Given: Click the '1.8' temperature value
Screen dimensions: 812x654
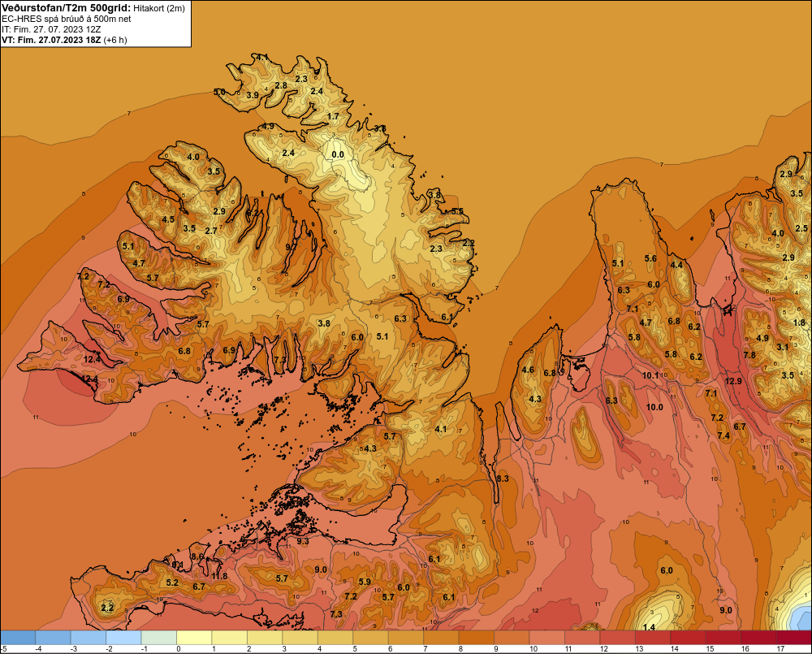Looking at the screenshot, I should click(x=800, y=323).
